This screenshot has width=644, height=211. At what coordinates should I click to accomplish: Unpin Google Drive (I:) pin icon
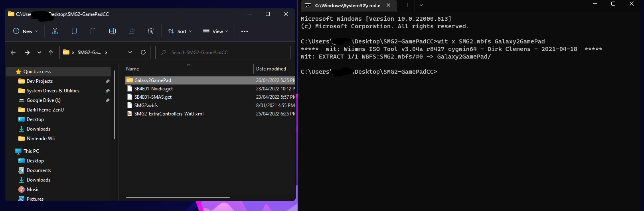click(x=107, y=100)
